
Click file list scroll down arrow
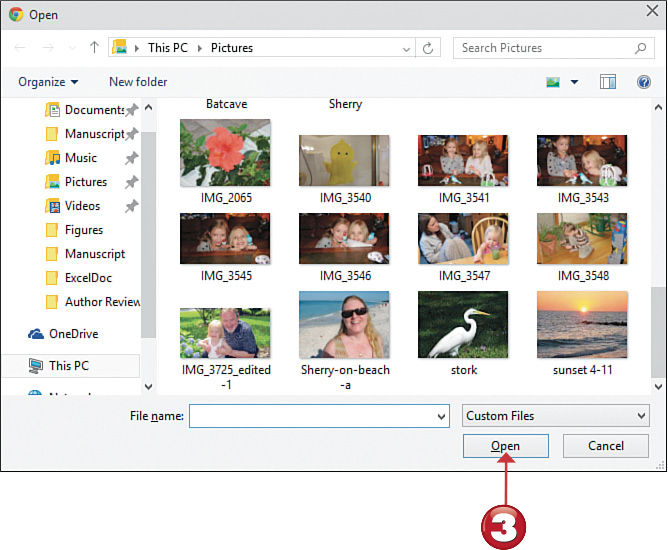pos(658,386)
